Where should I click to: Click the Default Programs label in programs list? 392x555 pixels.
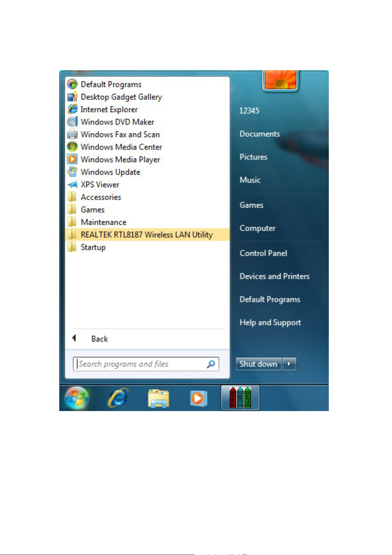pyautogui.click(x=111, y=85)
